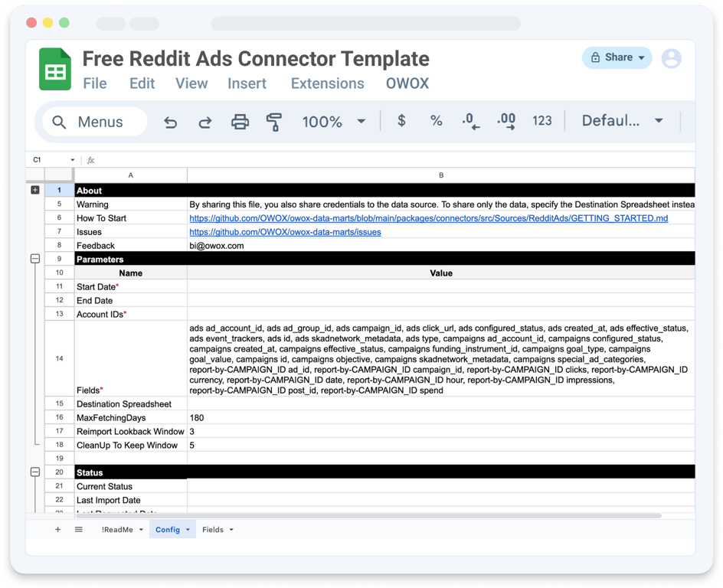The width and height of the screenshot is (723, 588).
Task: Click the Destination Spreadsheet label cell
Action: click(x=131, y=403)
